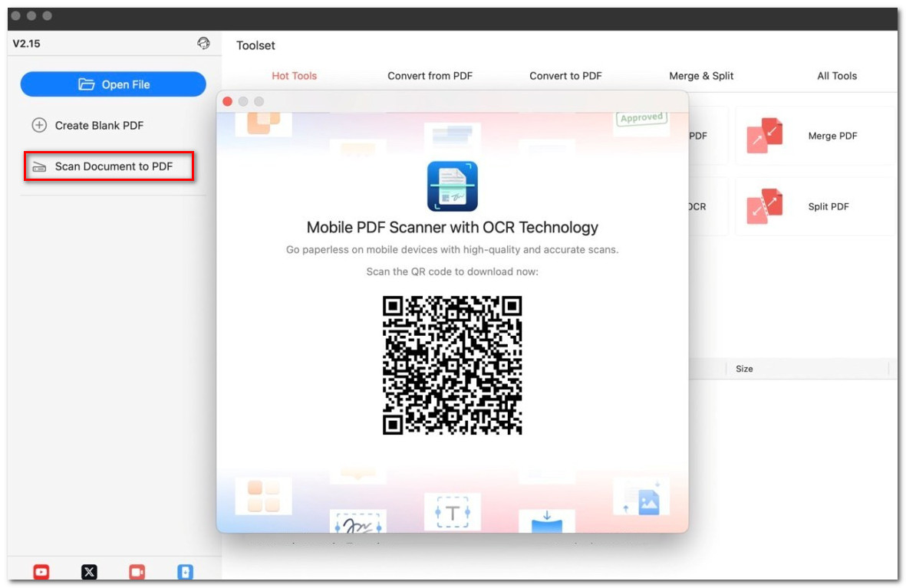Click the X (Twitter) icon
The height and width of the screenshot is (588, 906).
89,572
